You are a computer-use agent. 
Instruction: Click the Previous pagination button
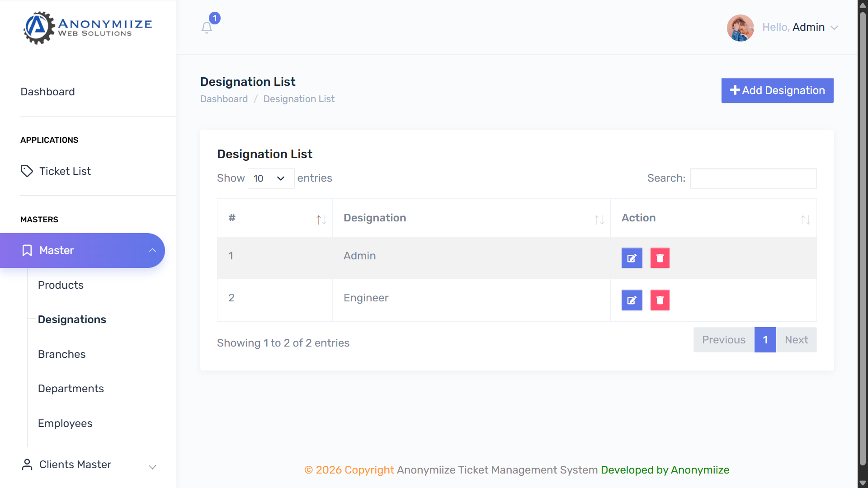(723, 340)
